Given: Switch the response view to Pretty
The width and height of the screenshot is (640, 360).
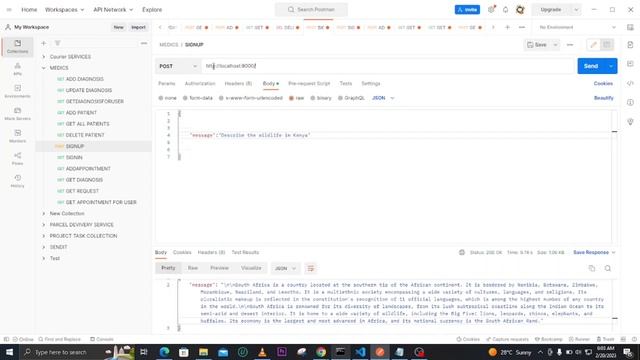Looking at the screenshot, I should coord(168,268).
